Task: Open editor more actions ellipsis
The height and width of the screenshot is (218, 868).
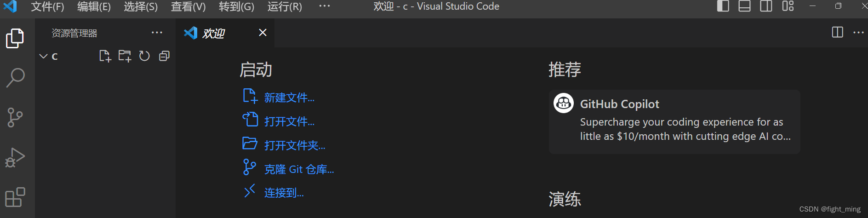Action: point(858,33)
